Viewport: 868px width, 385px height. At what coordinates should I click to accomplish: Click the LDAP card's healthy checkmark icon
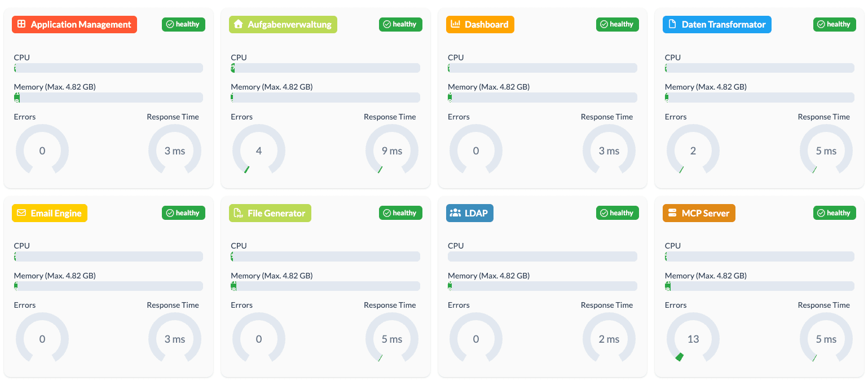(604, 213)
